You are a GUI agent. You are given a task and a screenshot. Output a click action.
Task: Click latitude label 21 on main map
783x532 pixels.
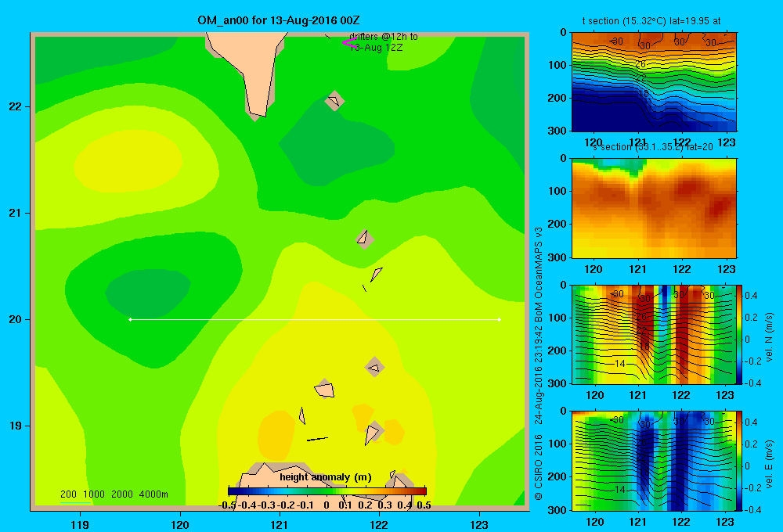[16, 213]
